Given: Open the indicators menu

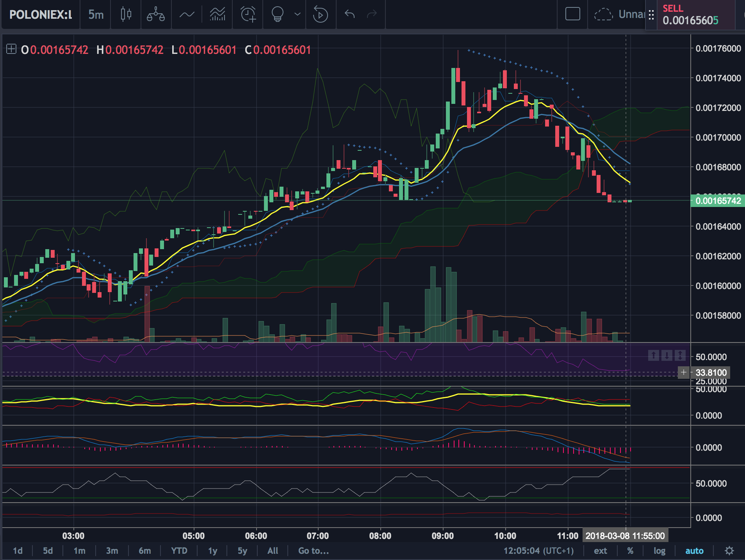Looking at the screenshot, I should point(187,15).
